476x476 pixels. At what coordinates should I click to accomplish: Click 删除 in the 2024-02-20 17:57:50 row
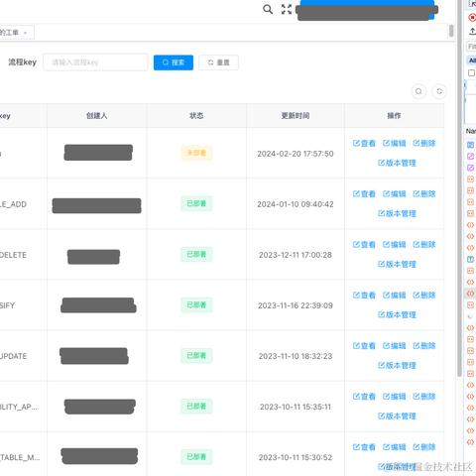[x=424, y=143]
